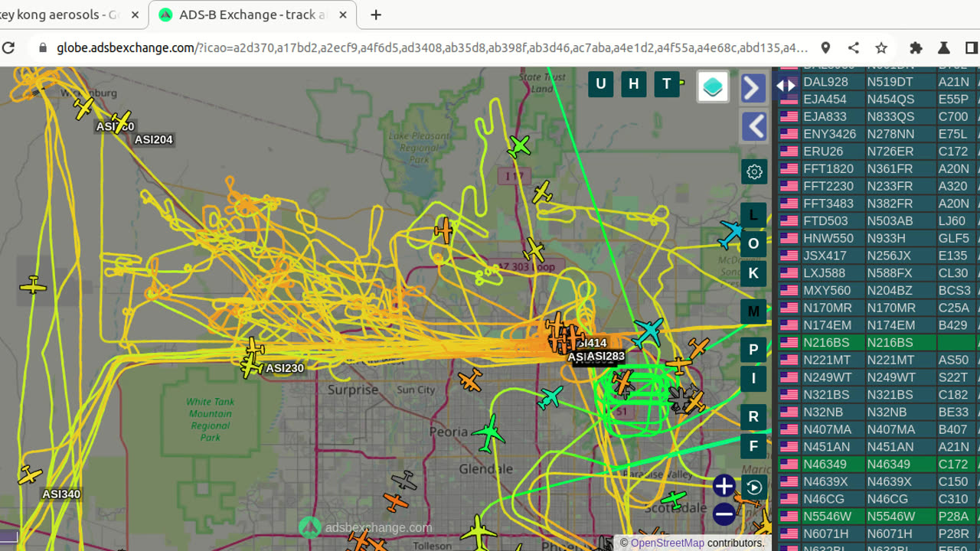The image size is (980, 551).
Task: Open browser extensions puzzle icon
Action: [x=916, y=47]
